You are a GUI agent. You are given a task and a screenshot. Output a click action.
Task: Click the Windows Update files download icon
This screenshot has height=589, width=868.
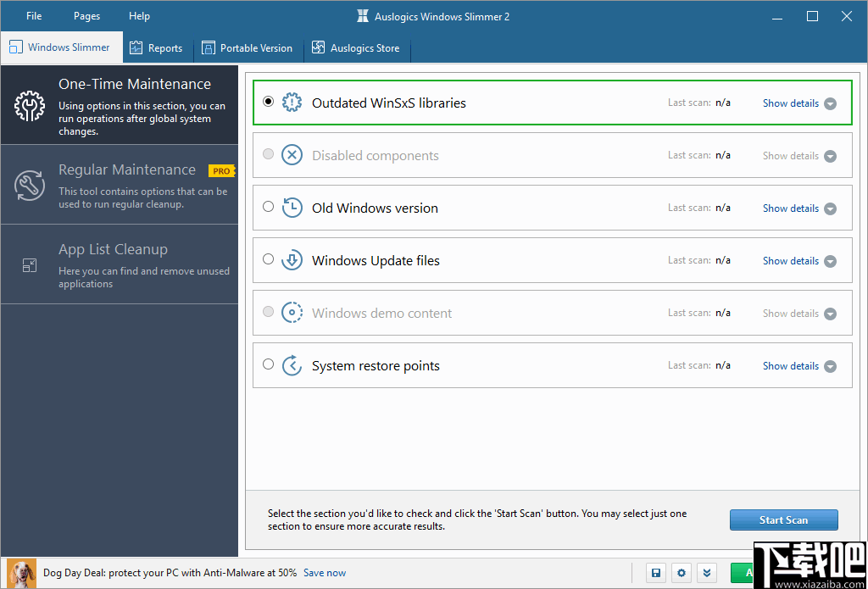[292, 259]
